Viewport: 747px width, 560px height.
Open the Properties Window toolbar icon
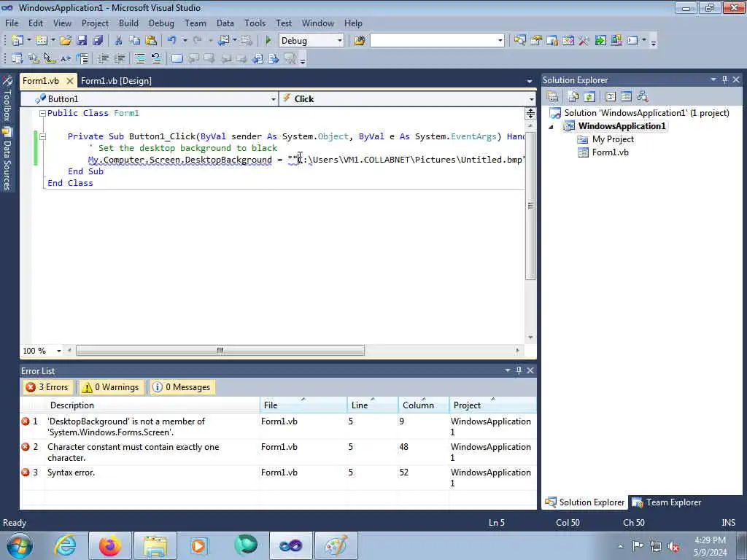pyautogui.click(x=536, y=41)
